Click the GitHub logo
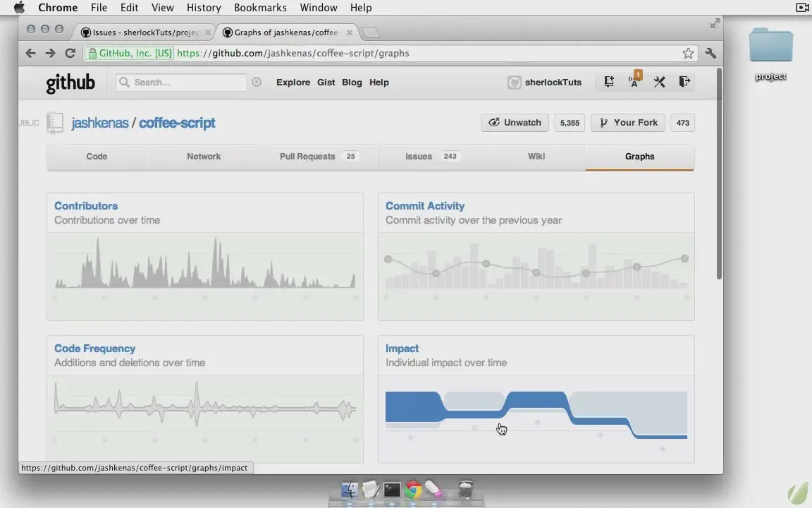Image resolution: width=812 pixels, height=508 pixels. 70,83
